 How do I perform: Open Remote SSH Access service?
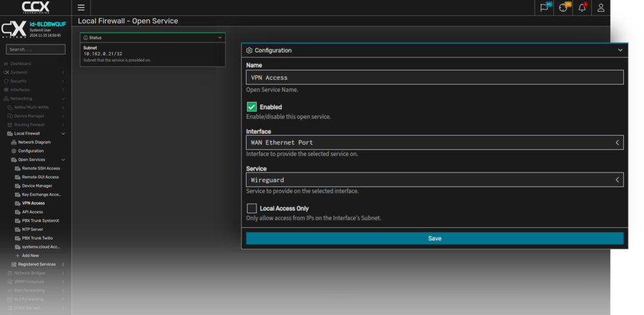41,168
